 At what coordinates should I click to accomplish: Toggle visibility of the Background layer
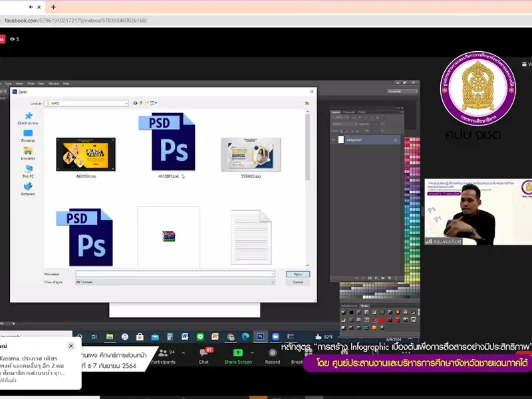[x=333, y=140]
